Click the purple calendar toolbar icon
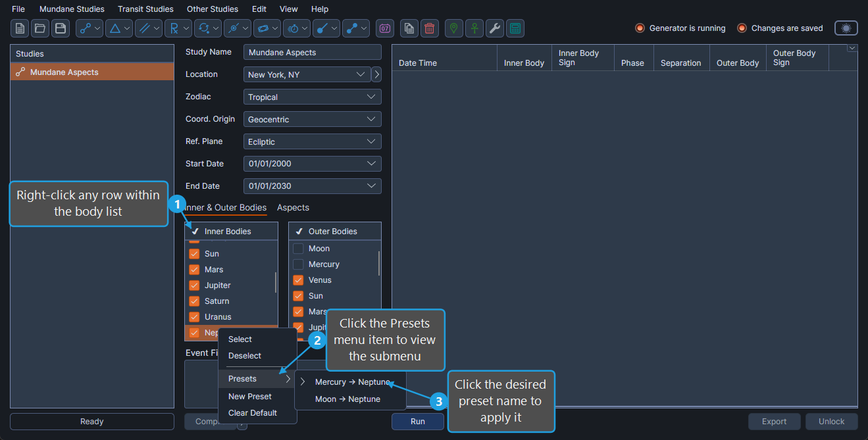 pos(385,28)
